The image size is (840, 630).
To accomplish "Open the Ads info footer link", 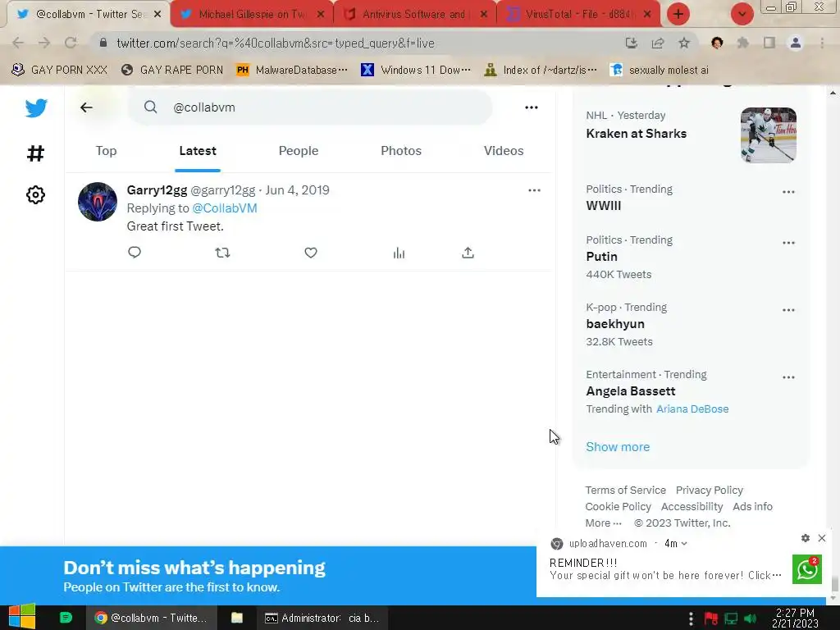I will tap(752, 507).
